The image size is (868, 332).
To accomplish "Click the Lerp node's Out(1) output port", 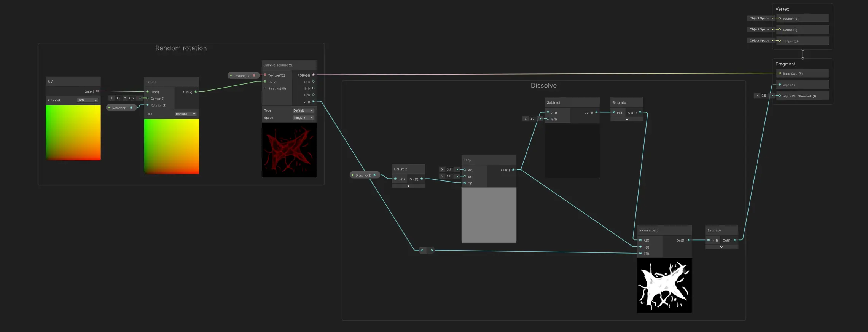I will (513, 170).
